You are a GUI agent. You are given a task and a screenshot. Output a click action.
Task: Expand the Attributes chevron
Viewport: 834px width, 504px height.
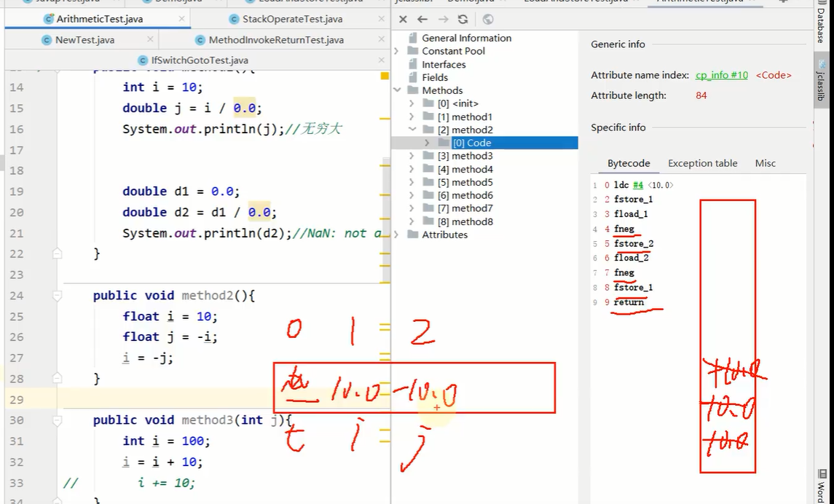click(396, 235)
